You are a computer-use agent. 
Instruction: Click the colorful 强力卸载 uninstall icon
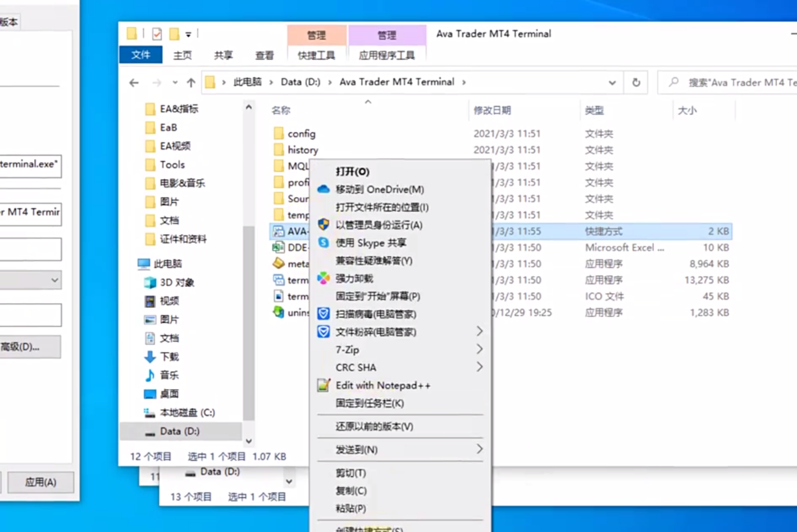coord(324,278)
